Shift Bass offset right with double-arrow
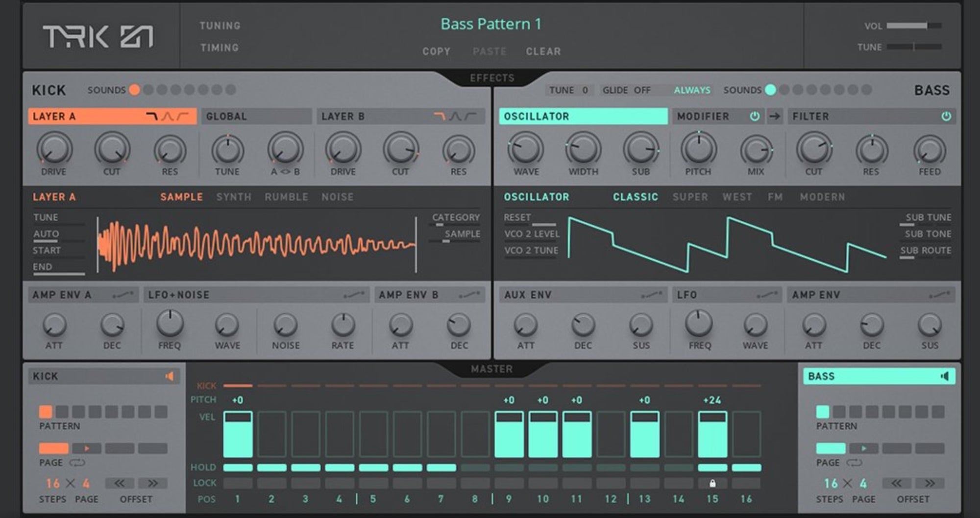The width and height of the screenshot is (980, 518). (x=930, y=483)
